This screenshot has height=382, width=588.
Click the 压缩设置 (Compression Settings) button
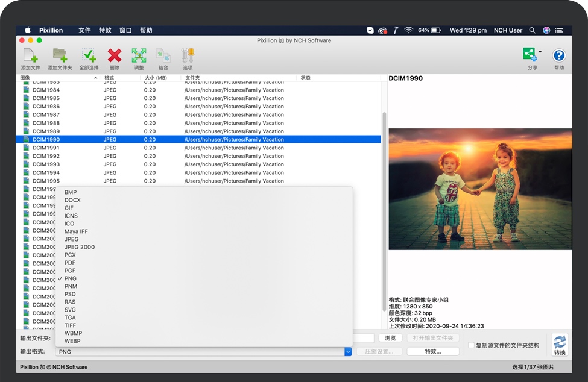click(x=381, y=352)
